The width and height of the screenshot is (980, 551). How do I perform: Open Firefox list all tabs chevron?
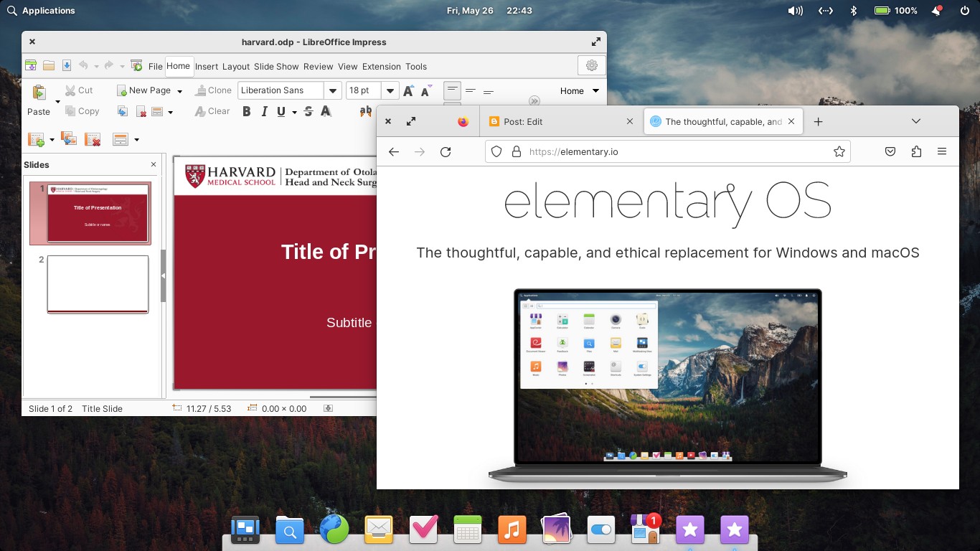(916, 121)
